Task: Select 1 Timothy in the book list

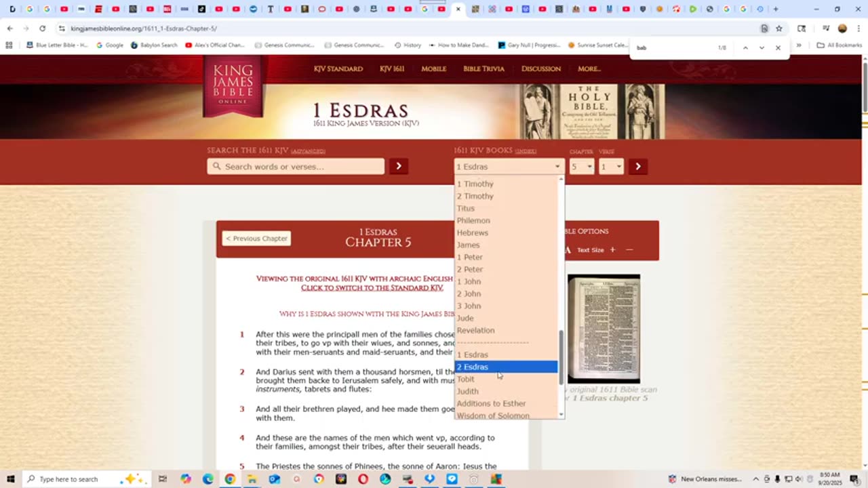Action: click(x=506, y=184)
